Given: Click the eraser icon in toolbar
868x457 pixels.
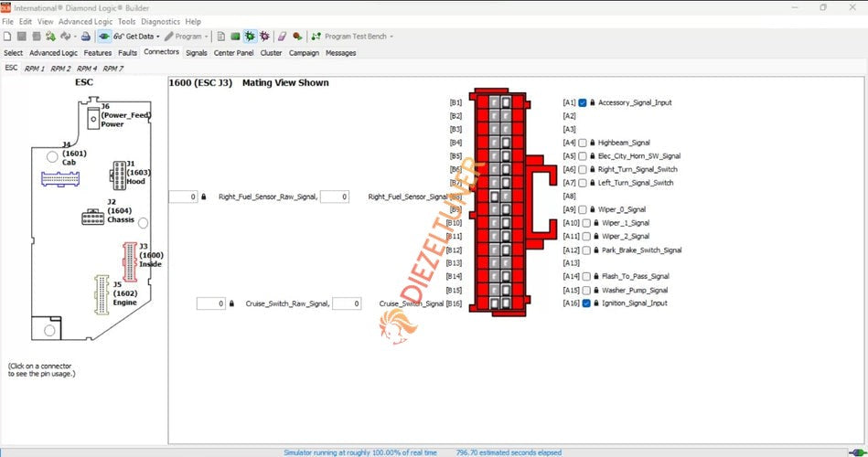Looking at the screenshot, I should pyautogui.click(x=283, y=37).
